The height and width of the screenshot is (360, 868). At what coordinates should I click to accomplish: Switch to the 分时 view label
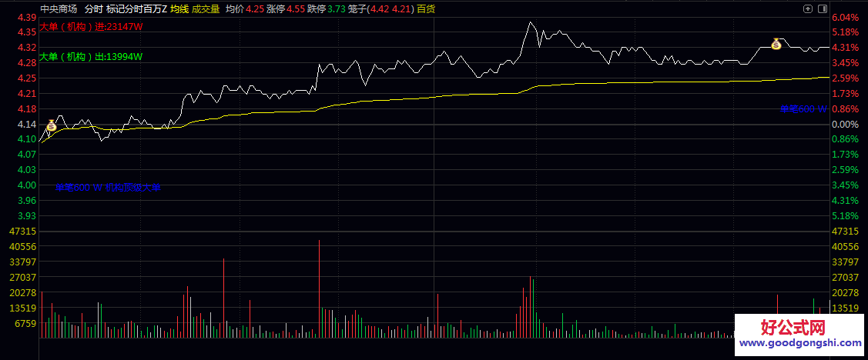pyautogui.click(x=93, y=9)
